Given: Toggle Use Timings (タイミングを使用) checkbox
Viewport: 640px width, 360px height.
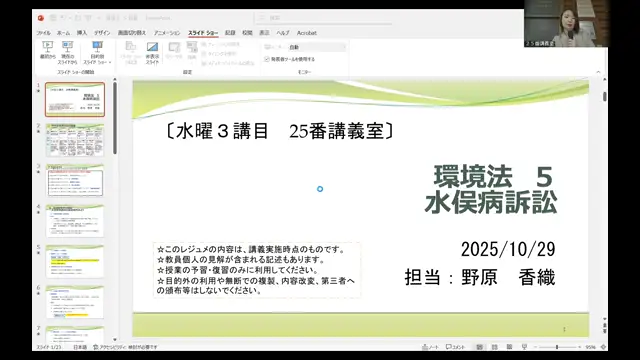Looking at the screenshot, I should point(204,54).
